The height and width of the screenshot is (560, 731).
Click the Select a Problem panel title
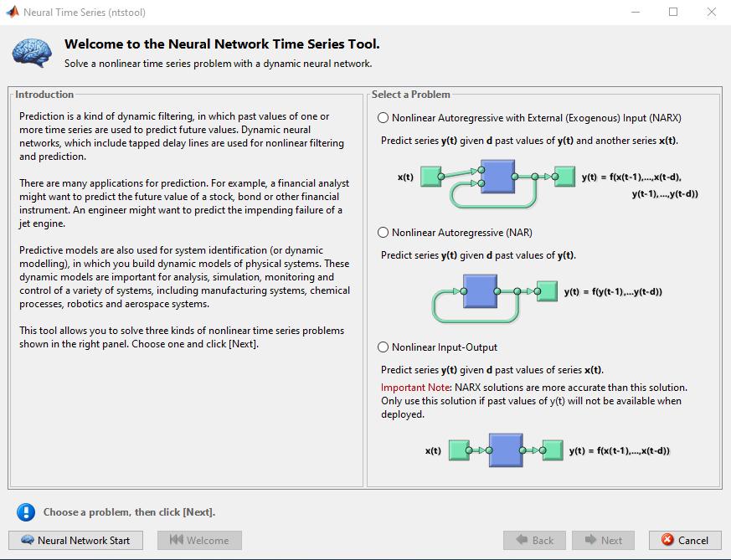click(x=411, y=95)
